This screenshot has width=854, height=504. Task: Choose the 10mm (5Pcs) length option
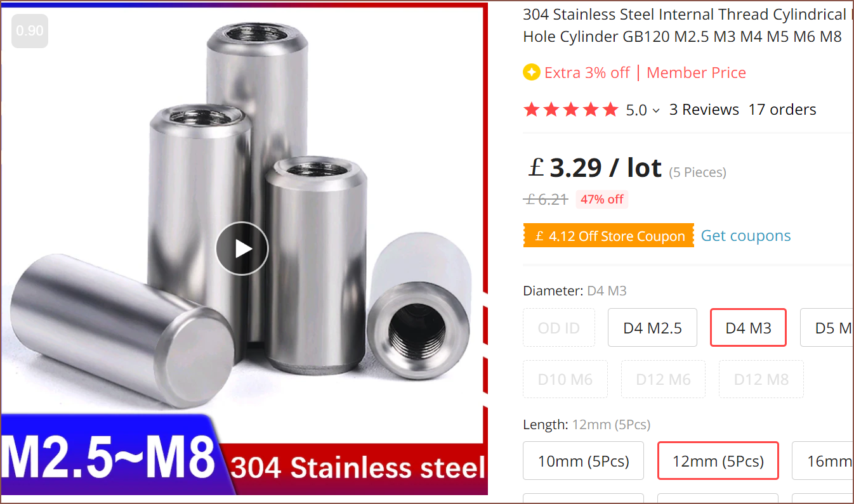583,461
